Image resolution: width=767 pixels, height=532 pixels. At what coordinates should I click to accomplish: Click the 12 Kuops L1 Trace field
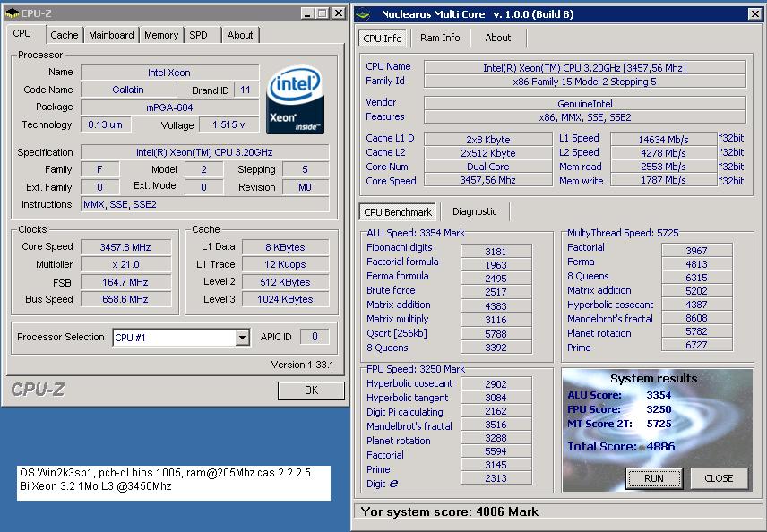[x=285, y=264]
